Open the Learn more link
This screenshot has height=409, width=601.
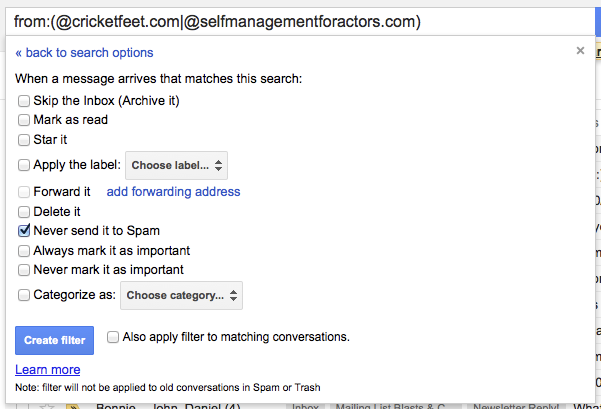point(48,370)
